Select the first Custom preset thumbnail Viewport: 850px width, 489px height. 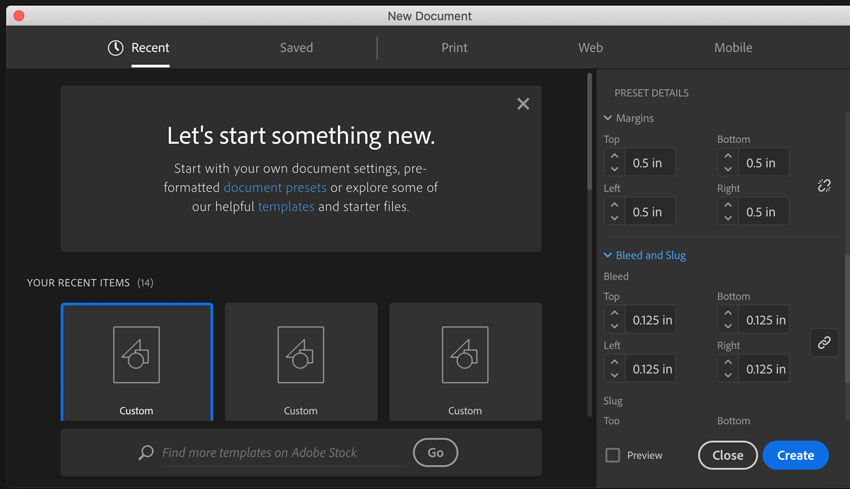click(x=137, y=362)
